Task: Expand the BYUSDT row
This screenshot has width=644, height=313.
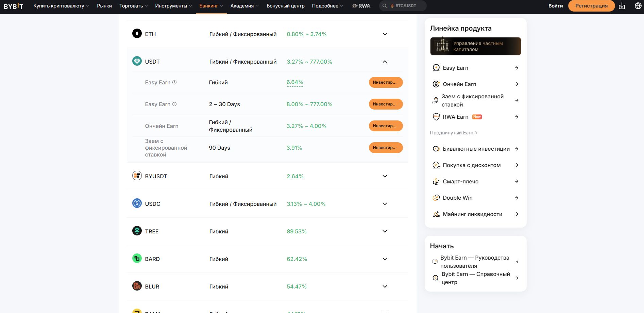Action: (385, 176)
